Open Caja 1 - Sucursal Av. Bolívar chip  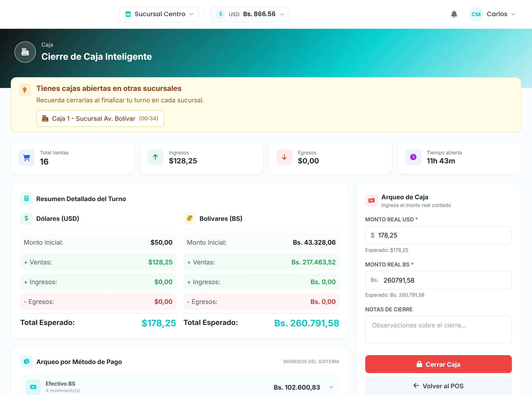(100, 118)
